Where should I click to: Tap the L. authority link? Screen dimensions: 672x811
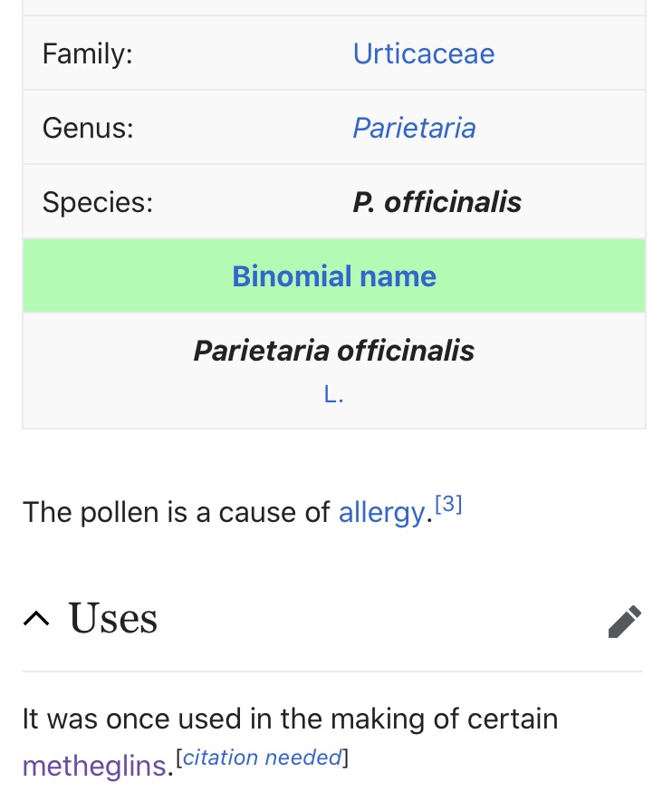[334, 394]
